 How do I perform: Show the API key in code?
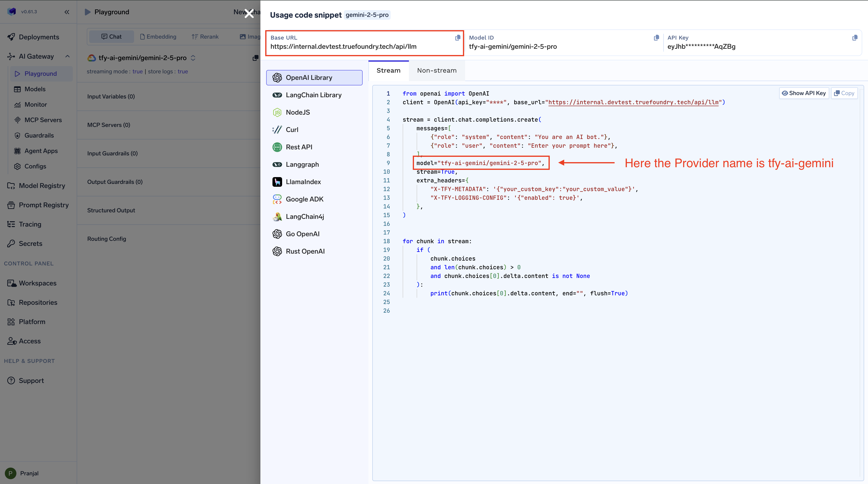[804, 93]
